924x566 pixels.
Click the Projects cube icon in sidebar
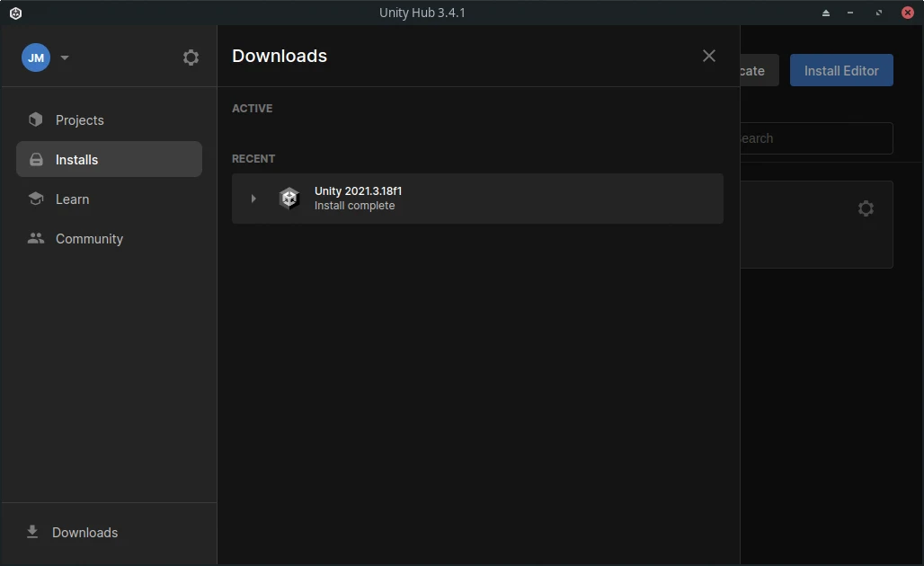[35, 119]
